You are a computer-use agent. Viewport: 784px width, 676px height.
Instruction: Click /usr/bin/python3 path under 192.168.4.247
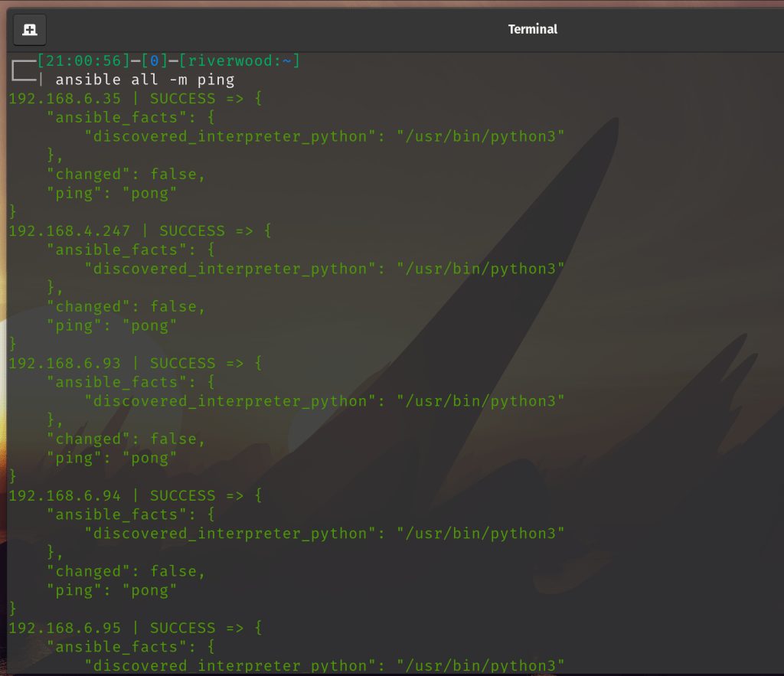479,269
